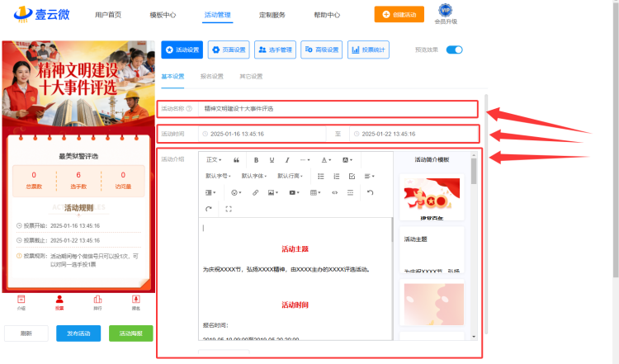Open the font color dropdown
The height and width of the screenshot is (364, 619).
tap(326, 160)
